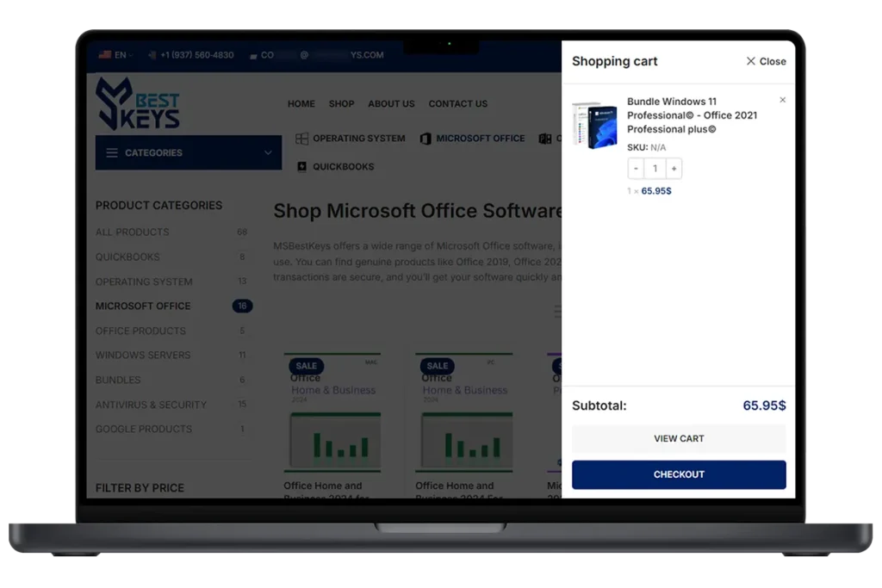Open the Shop menu item

click(341, 104)
